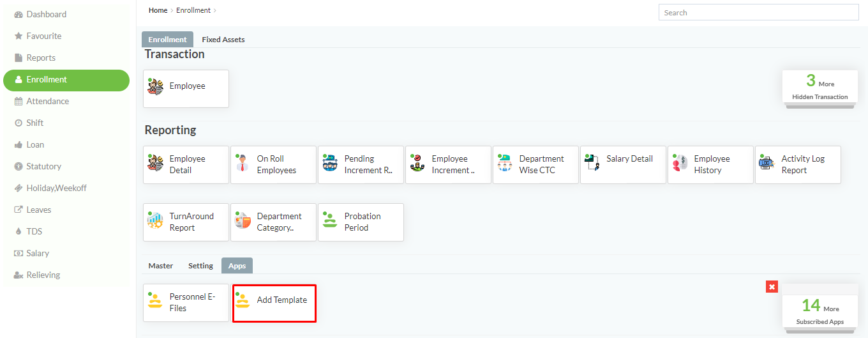The image size is (868, 338).
Task: Click the Pending Increment report icon
Action: (x=330, y=163)
